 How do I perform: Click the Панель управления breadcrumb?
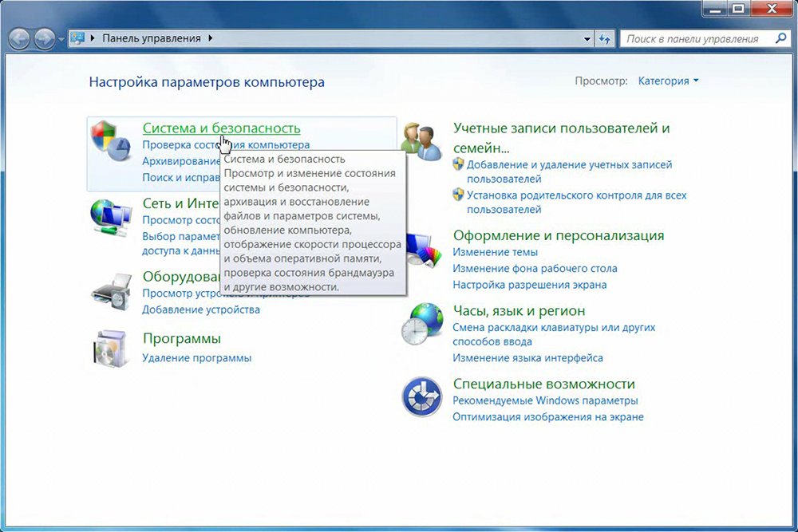[x=152, y=38]
